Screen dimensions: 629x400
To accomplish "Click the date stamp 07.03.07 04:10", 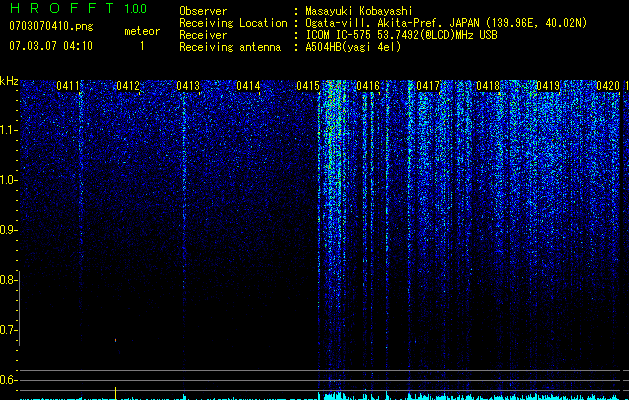I will point(51,46).
